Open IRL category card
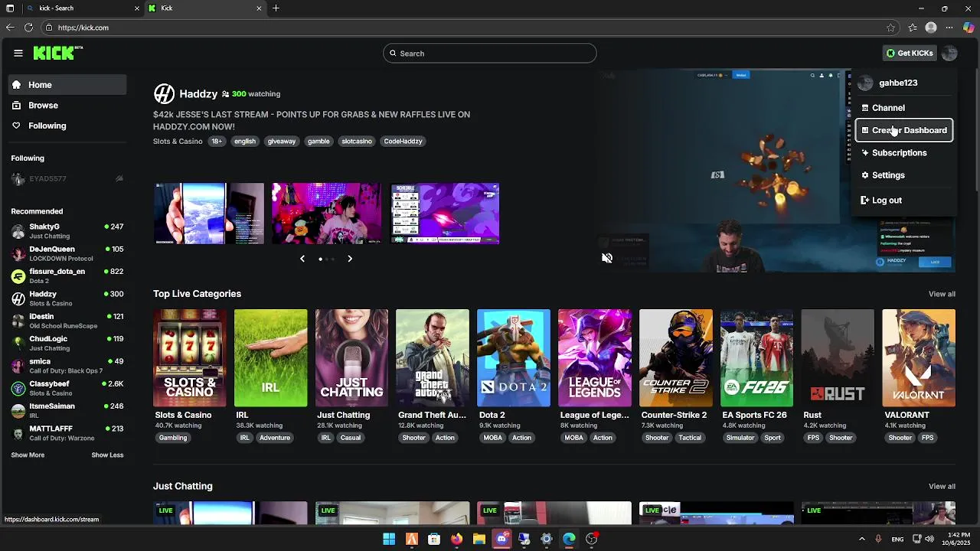 tap(271, 358)
